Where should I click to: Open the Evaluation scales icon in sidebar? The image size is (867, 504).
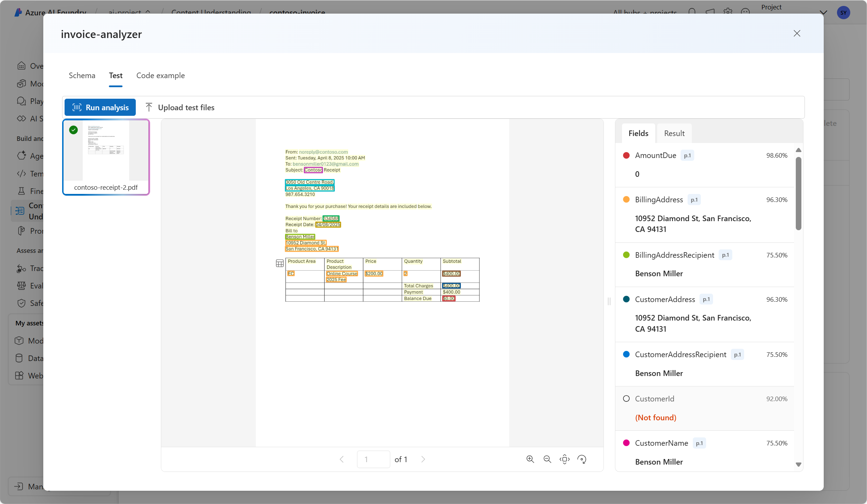22,286
